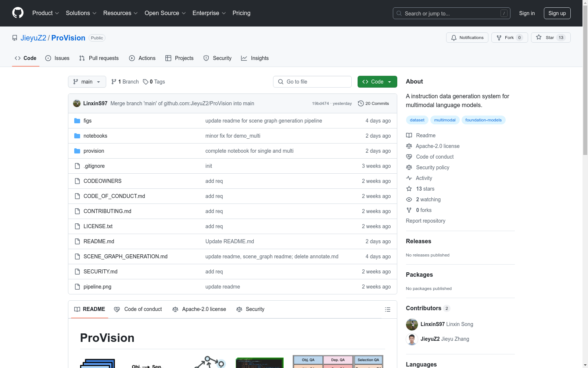The image size is (588, 368).
Task: Open the Product dropdown menu
Action: tap(46, 13)
